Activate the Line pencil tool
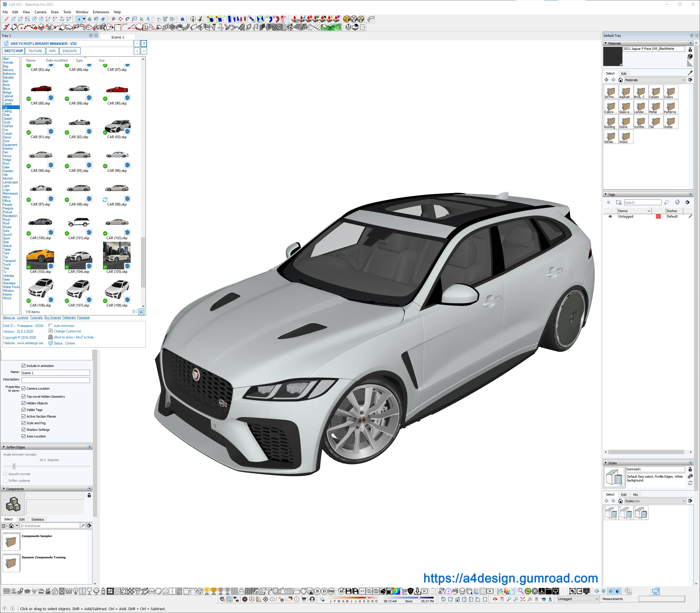The height and width of the screenshot is (613, 700). pos(7,19)
